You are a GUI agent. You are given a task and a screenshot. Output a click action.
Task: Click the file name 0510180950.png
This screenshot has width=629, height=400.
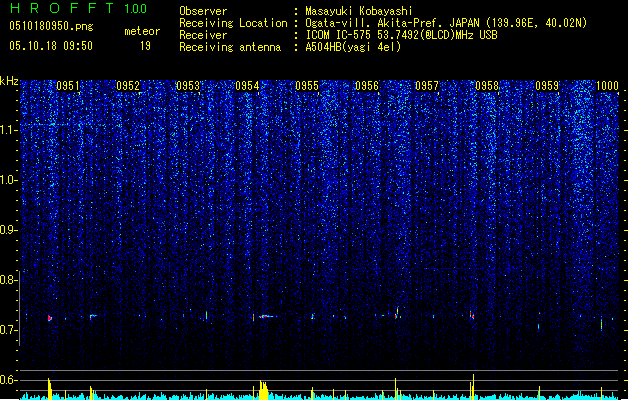(51, 26)
